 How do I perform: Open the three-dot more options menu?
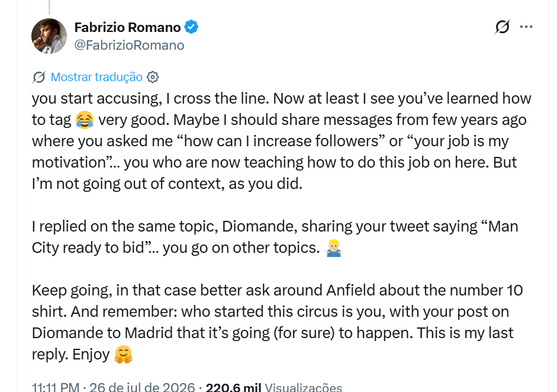coord(526,27)
